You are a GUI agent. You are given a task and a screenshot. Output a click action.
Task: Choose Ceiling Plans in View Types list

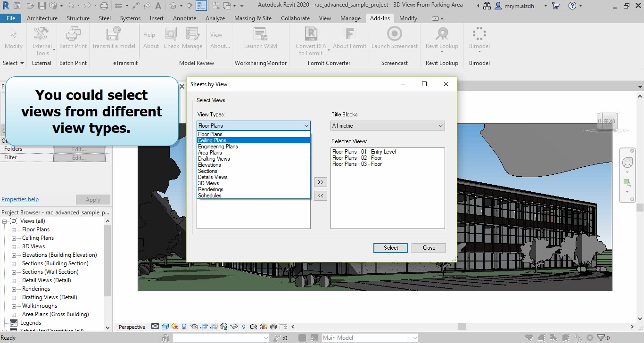(212, 140)
